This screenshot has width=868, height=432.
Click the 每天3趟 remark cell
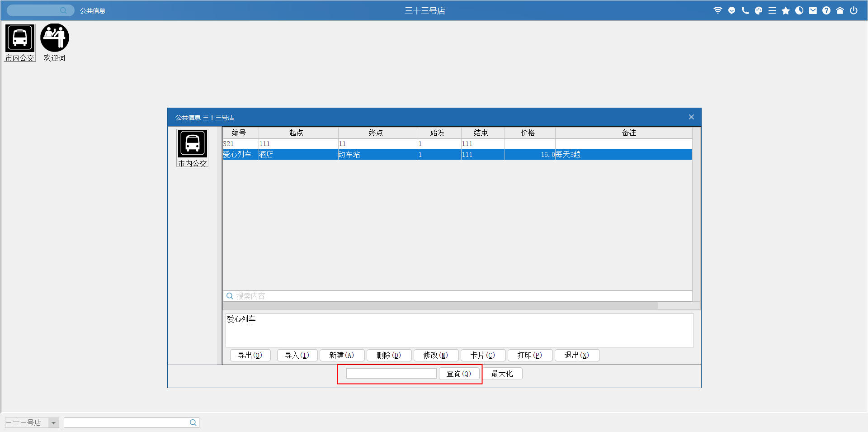pyautogui.click(x=624, y=155)
